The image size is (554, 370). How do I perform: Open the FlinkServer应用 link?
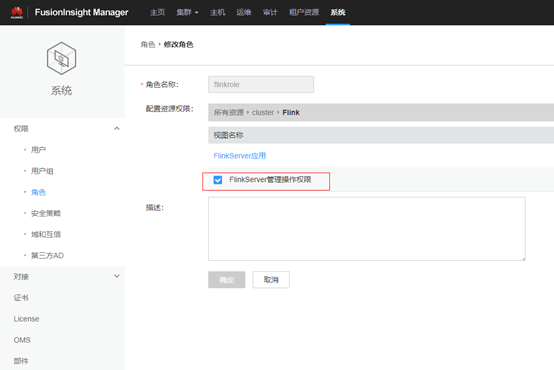240,156
